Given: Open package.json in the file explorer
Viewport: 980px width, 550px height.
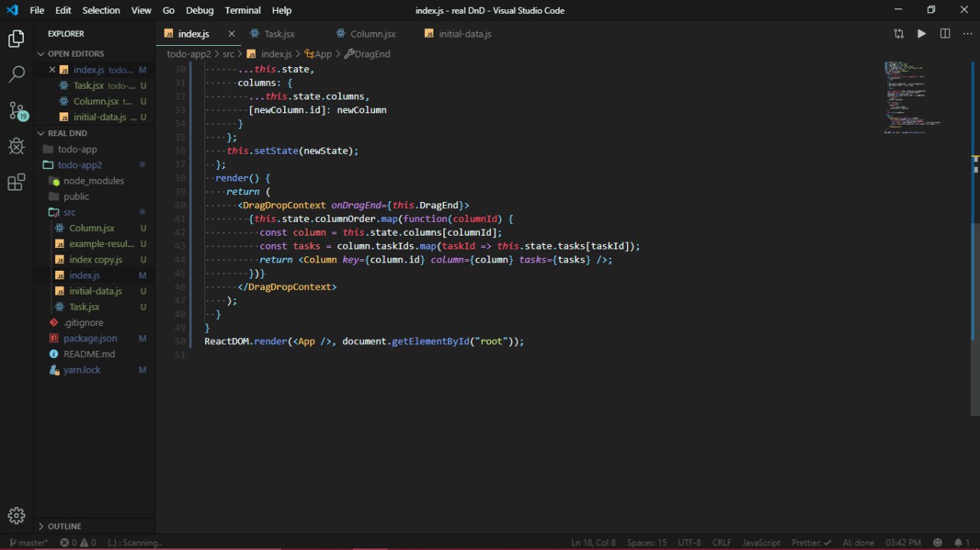Looking at the screenshot, I should (90, 338).
